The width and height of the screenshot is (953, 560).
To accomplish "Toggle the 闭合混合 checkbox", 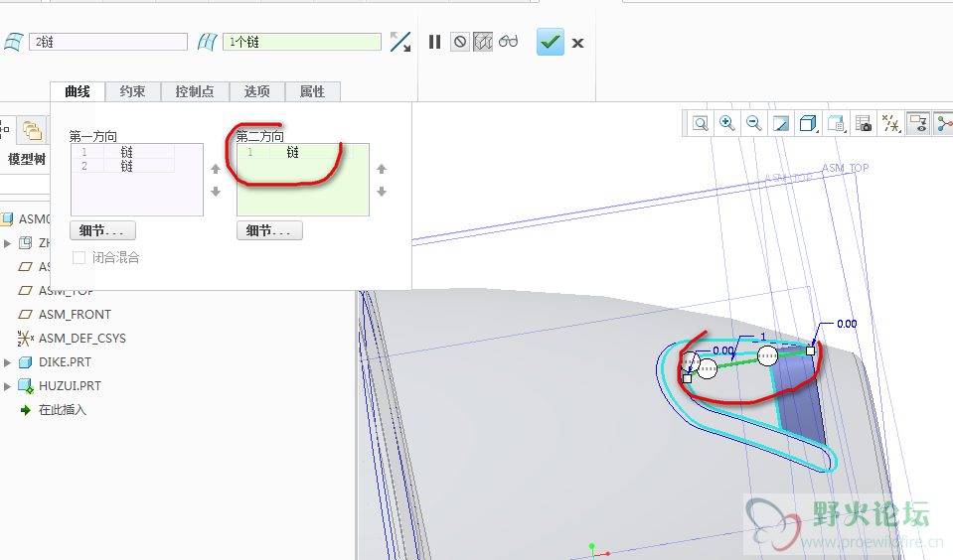I will click(79, 257).
